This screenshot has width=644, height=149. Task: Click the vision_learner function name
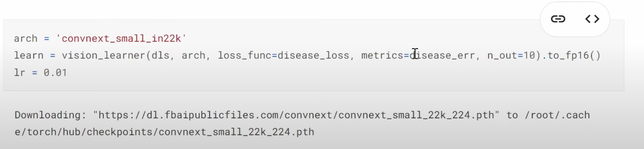pyautogui.click(x=104, y=55)
